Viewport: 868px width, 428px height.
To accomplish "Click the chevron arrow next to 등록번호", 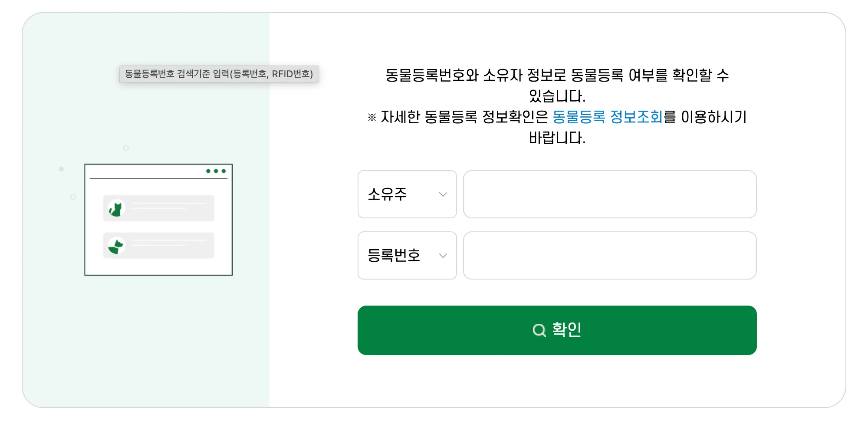I will coord(443,256).
